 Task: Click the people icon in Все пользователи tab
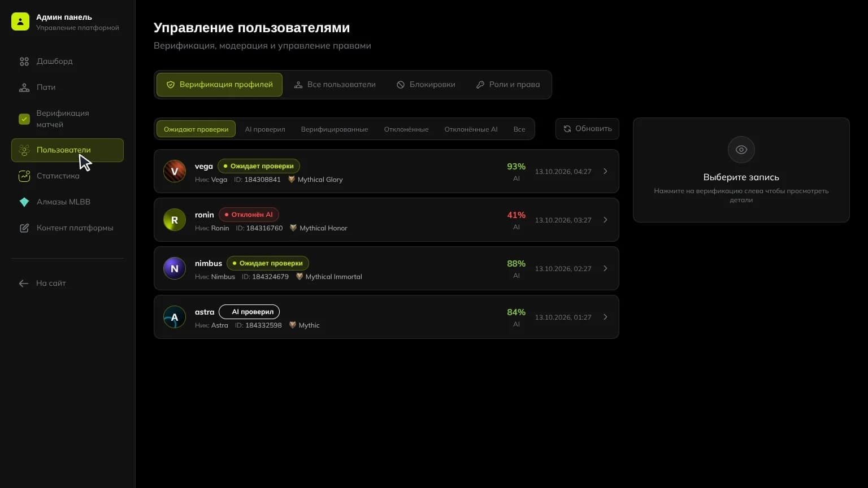[298, 85]
